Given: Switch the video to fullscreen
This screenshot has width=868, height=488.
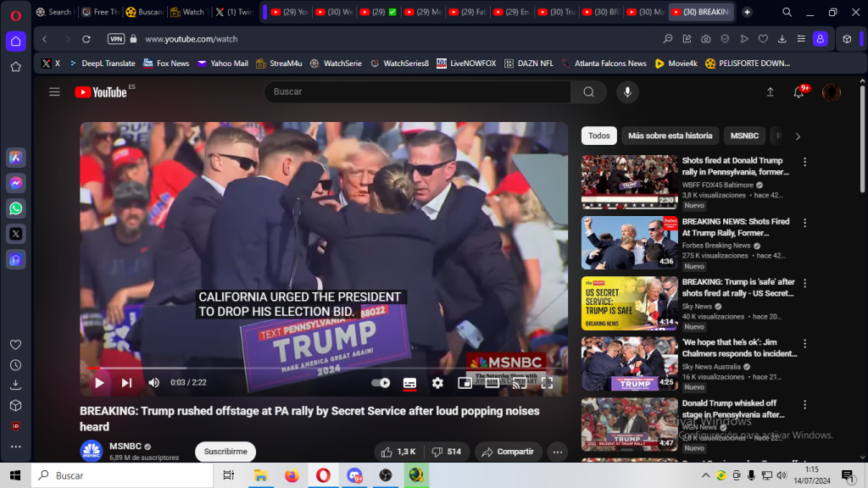Looking at the screenshot, I should (x=547, y=383).
